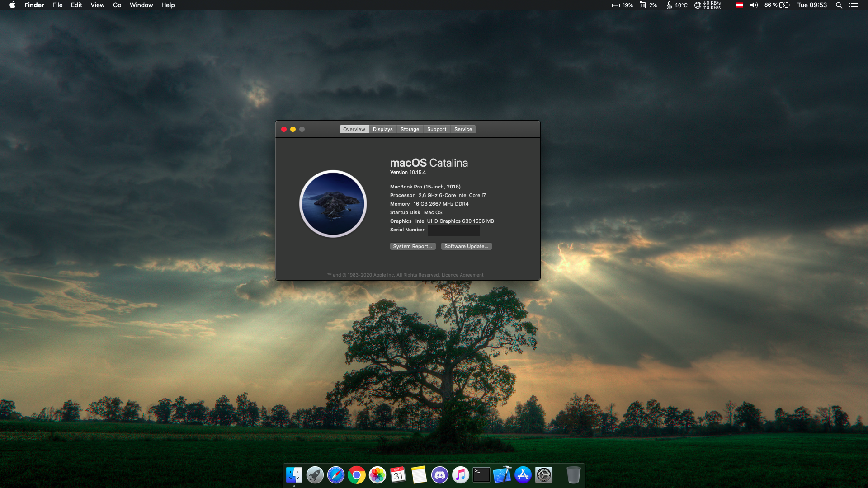Screen dimensions: 868x488
Task: Launch Launchpad rocket icon in Dock
Action: click(315, 475)
